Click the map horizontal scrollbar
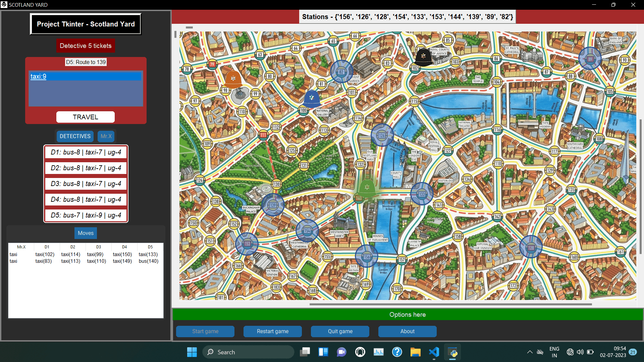644x362 pixels. [x=450, y=304]
